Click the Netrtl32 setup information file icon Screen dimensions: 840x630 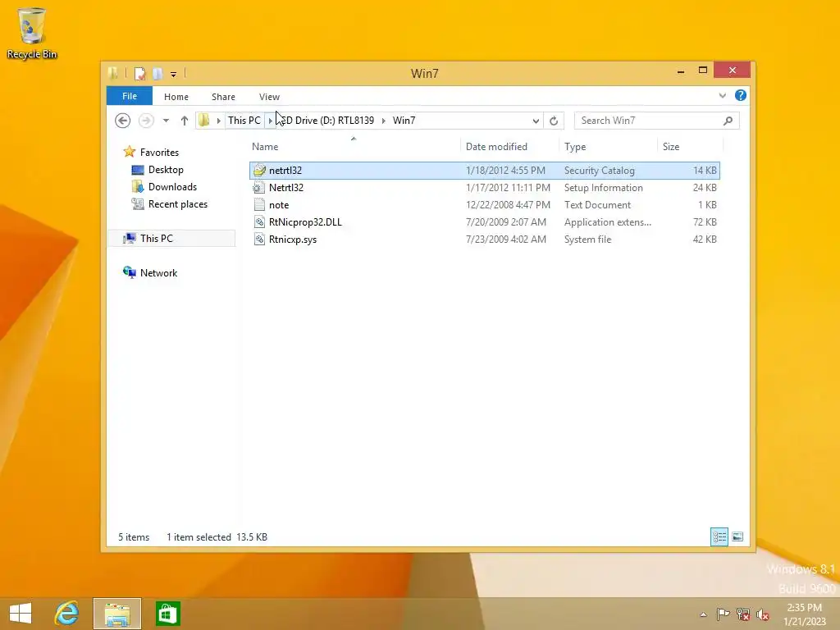pyautogui.click(x=259, y=188)
